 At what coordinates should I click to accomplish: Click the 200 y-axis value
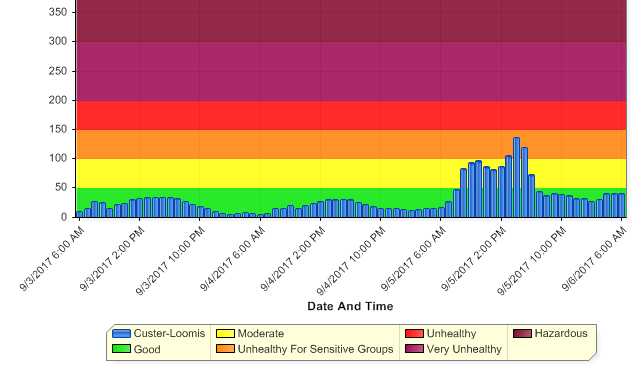(58, 100)
